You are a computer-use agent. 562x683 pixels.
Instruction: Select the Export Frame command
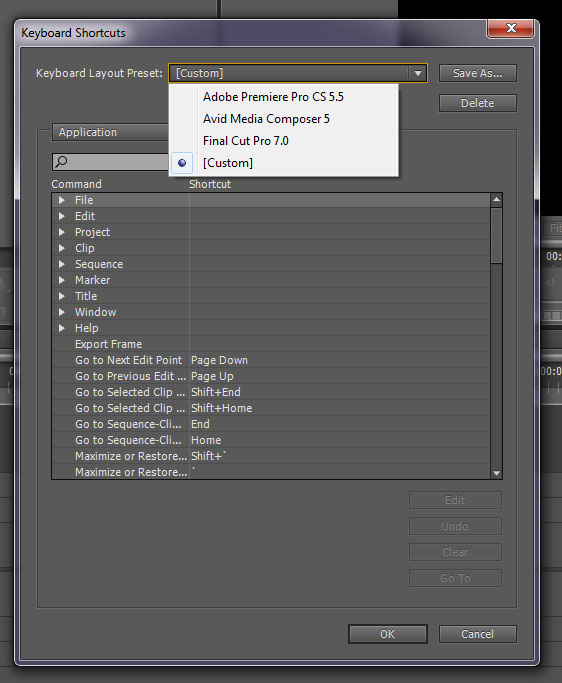pyautogui.click(x=108, y=344)
